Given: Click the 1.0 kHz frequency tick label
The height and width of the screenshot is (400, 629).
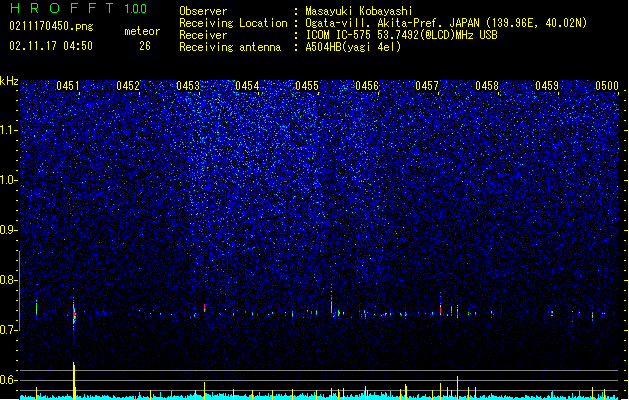Looking at the screenshot, I should [8, 180].
